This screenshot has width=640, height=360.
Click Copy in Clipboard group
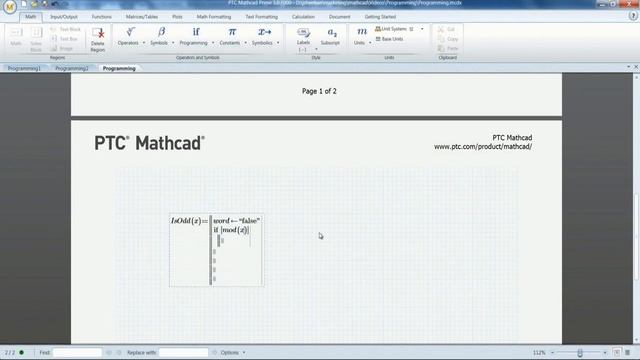click(448, 39)
